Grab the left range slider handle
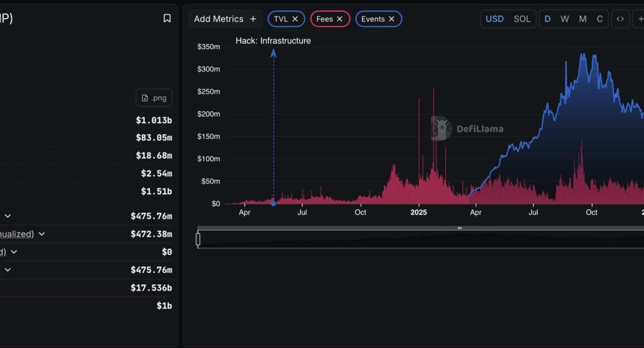The width and height of the screenshot is (644, 348). [198, 239]
